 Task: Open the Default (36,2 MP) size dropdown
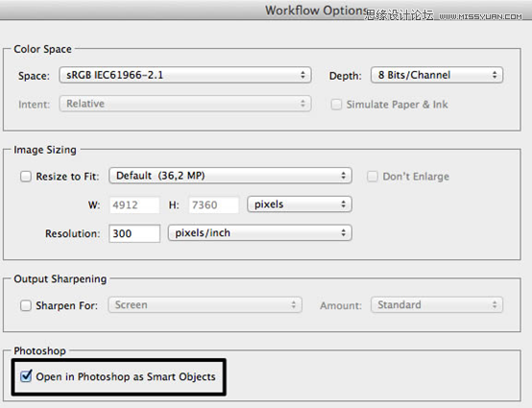[230, 176]
